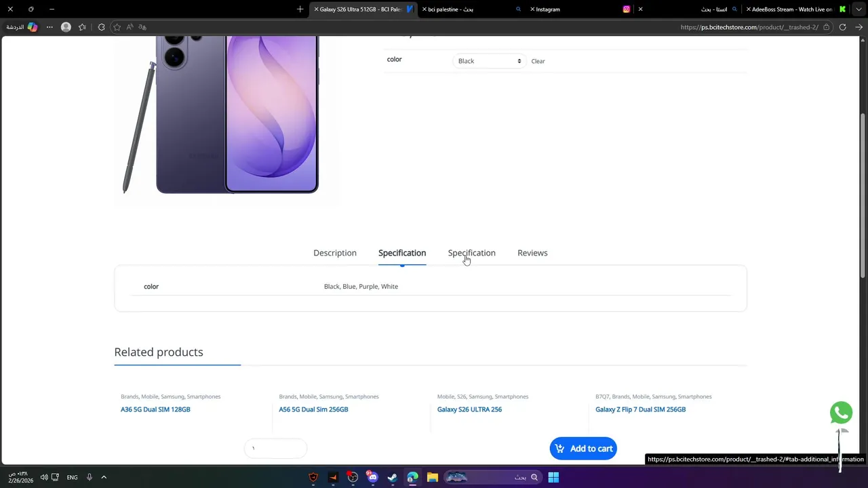Open a new browser tab with plus icon
Screen dimensions: 868x488
pyautogui.click(x=300, y=9)
